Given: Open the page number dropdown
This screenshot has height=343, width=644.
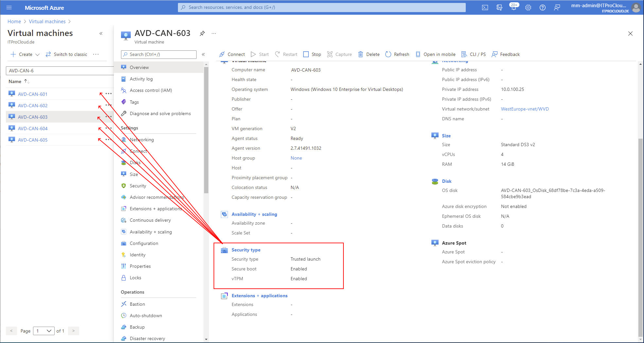Looking at the screenshot, I should pyautogui.click(x=44, y=331).
